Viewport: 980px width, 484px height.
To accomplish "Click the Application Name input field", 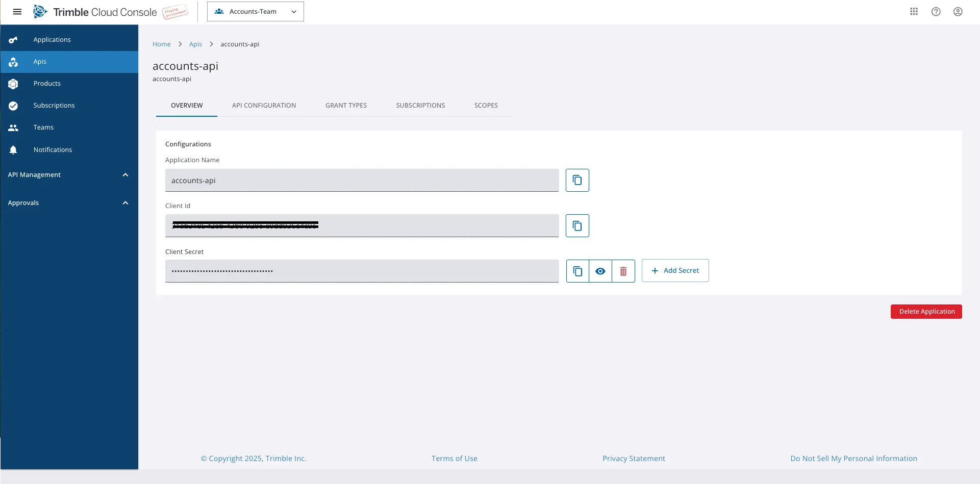I will pyautogui.click(x=362, y=181).
